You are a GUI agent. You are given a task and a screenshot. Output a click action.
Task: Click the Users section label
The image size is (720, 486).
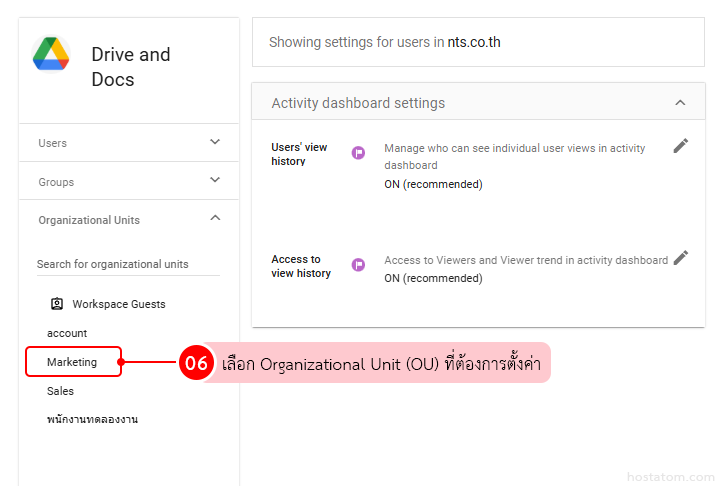(52, 143)
